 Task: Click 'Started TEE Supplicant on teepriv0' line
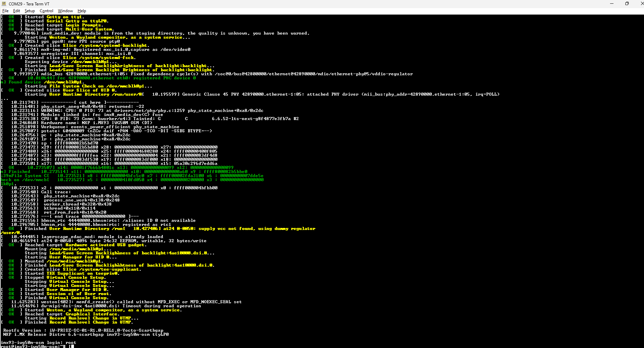pyautogui.click(x=60, y=273)
